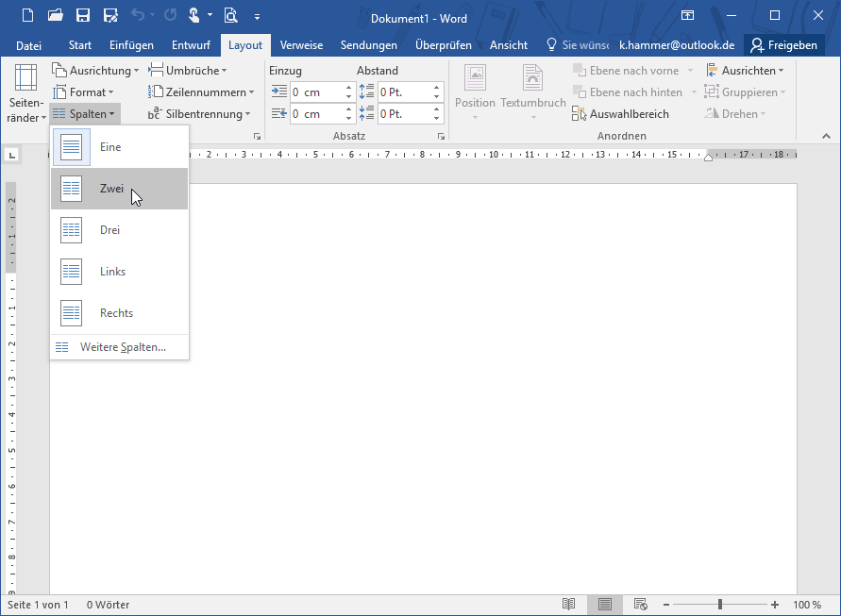This screenshot has height=616, width=841.
Task: Toggle the tab stop selector left of ruler
Action: pos(12,156)
